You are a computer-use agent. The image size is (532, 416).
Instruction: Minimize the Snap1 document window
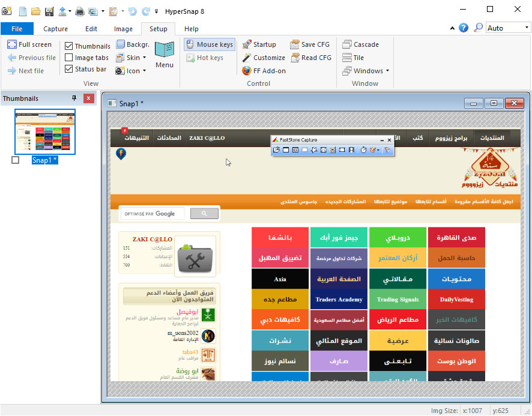(473, 103)
